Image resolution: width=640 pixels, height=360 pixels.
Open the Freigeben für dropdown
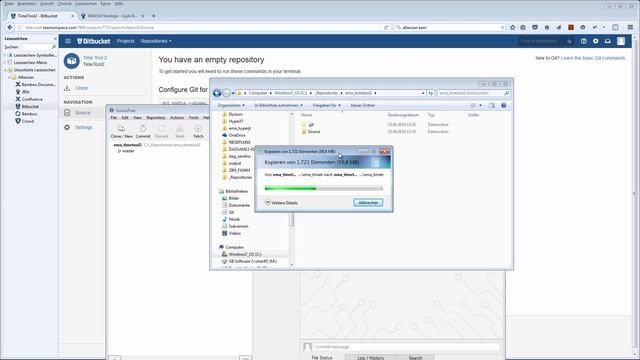pos(327,105)
